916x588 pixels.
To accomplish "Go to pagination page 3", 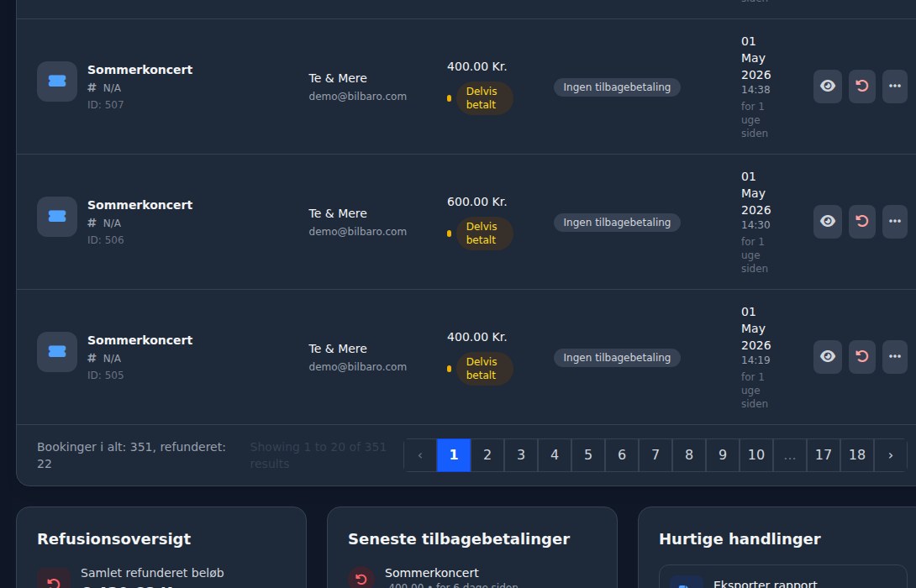I will point(521,455).
